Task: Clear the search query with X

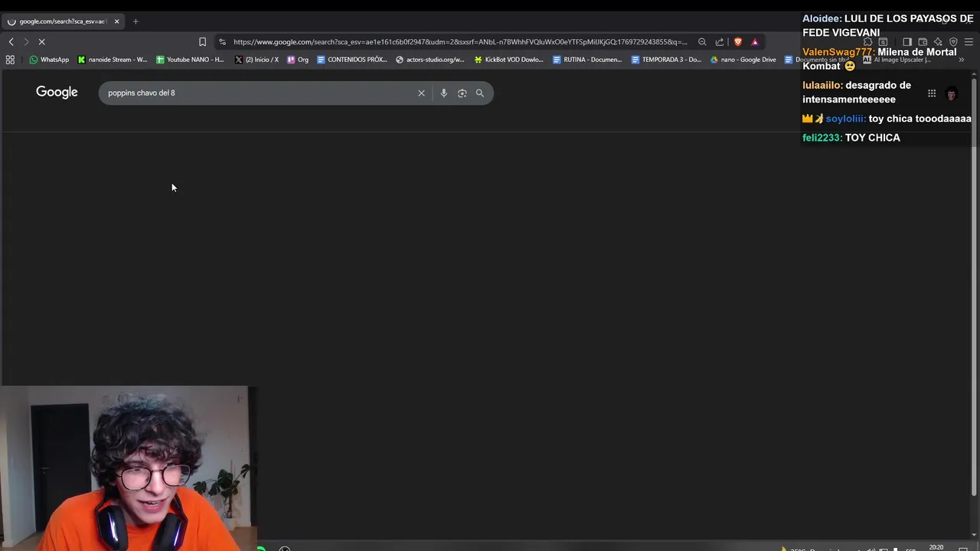Action: point(421,93)
